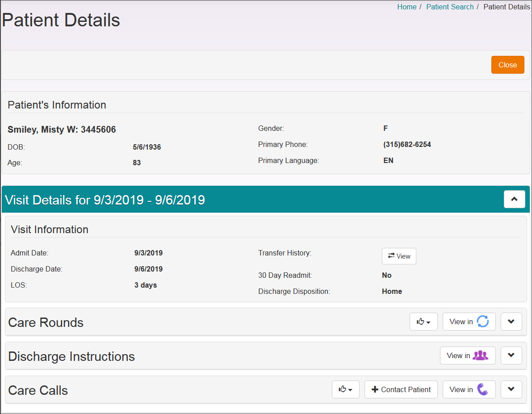The image size is (532, 414).
Task: Expand the Care Rounds panel
Action: 511,322
